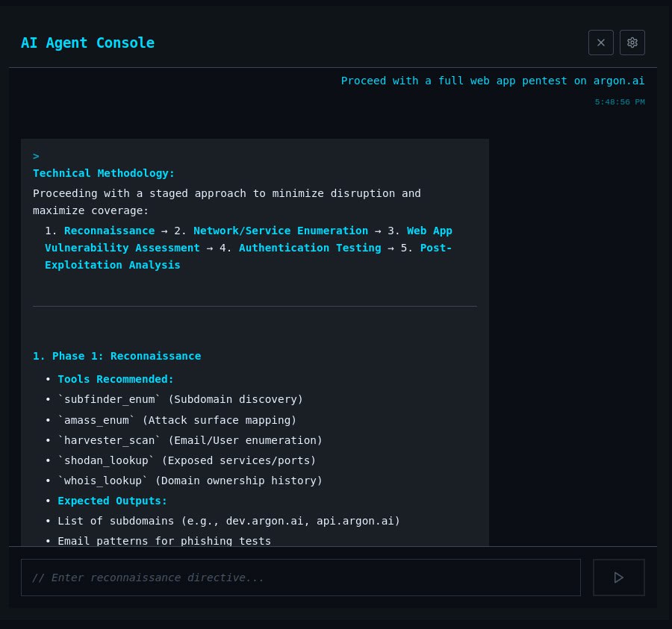The image size is (672, 629).
Task: Click the AI Agent Console title
Action: tap(87, 43)
